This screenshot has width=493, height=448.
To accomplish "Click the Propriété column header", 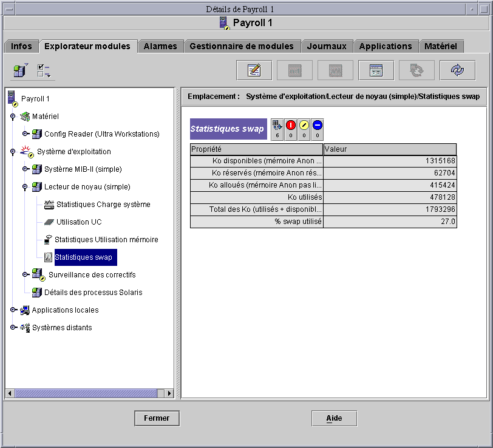I will click(x=257, y=149).
